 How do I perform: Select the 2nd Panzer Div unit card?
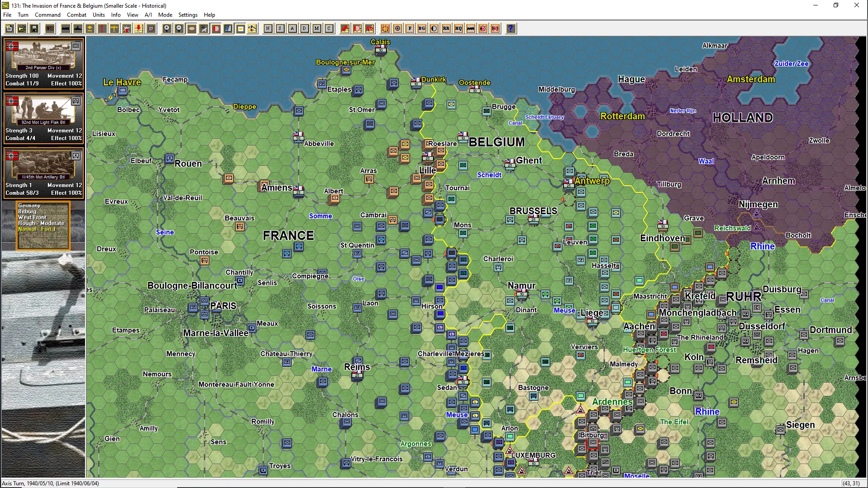pyautogui.click(x=43, y=63)
